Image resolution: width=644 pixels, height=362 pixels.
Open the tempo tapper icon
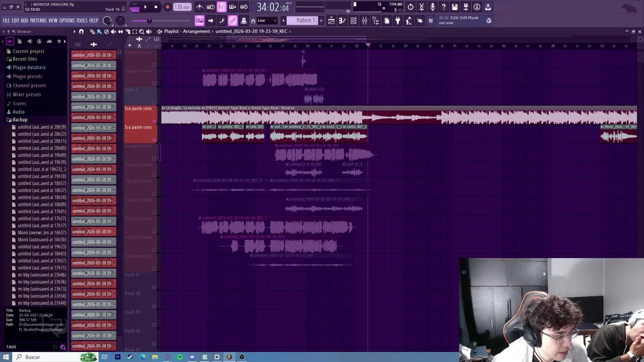(x=409, y=21)
